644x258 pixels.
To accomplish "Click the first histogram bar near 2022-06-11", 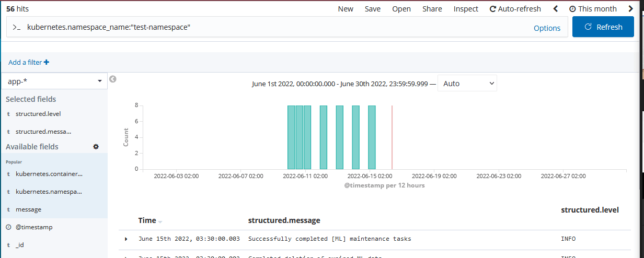I will [x=291, y=137].
